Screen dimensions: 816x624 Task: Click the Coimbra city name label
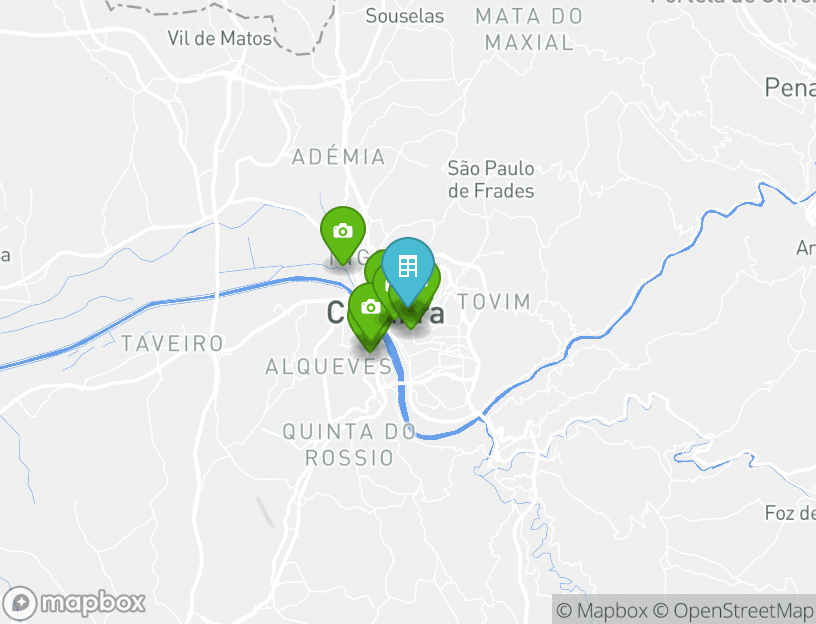tap(386, 313)
